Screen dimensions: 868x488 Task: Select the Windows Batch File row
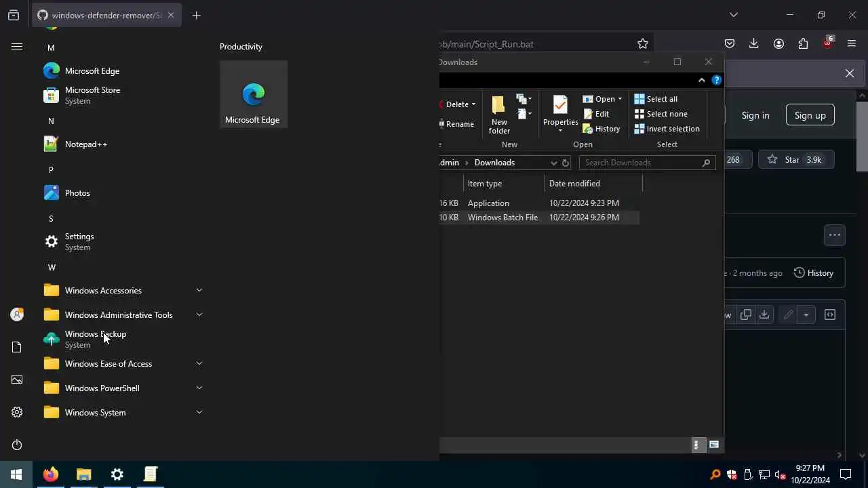click(x=539, y=218)
